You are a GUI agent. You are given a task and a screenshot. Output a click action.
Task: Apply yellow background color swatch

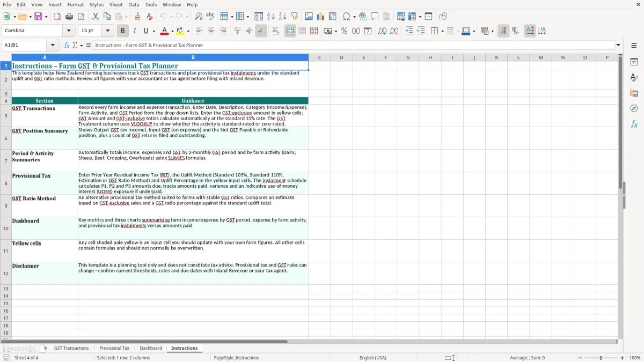(x=180, y=31)
